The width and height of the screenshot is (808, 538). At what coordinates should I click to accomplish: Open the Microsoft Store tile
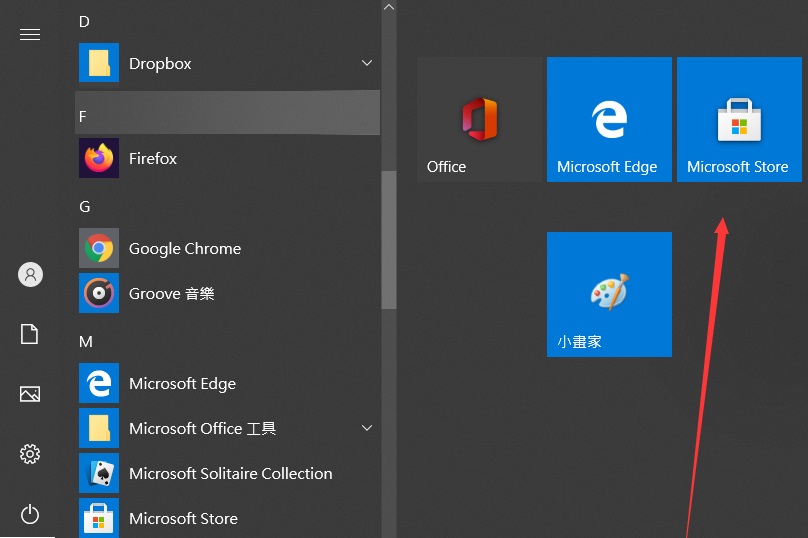(x=739, y=119)
